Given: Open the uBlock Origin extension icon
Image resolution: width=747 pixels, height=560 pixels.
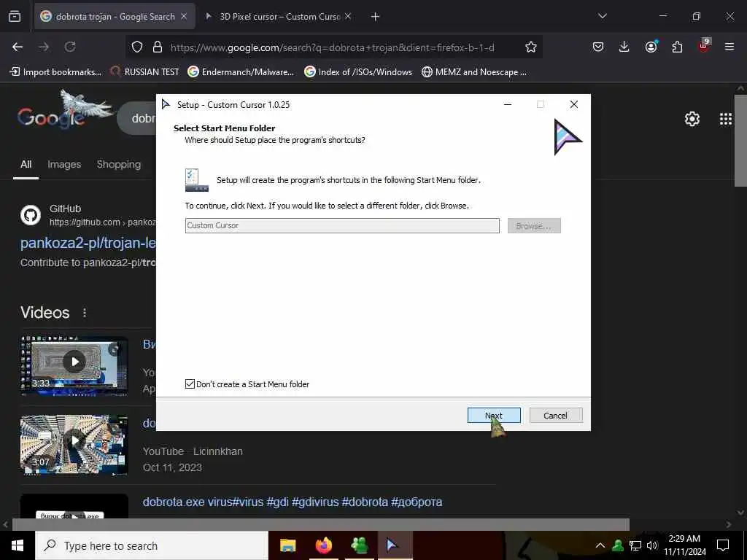Looking at the screenshot, I should [704, 46].
